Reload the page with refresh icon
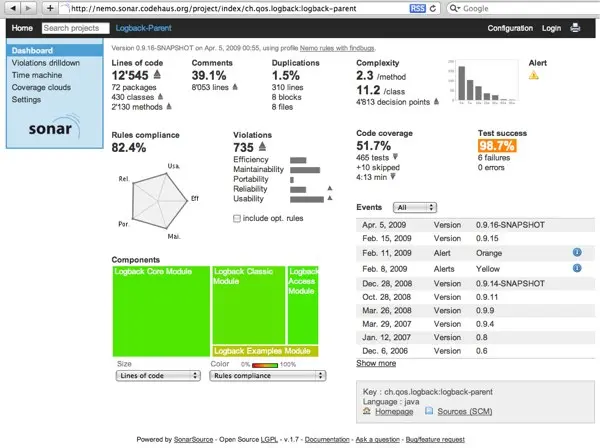Screen dimensions: 600x448 pos(433,8)
